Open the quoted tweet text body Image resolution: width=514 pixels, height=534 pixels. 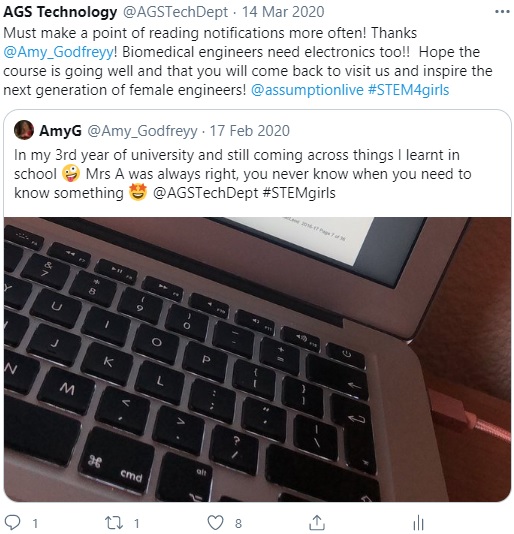click(x=243, y=174)
